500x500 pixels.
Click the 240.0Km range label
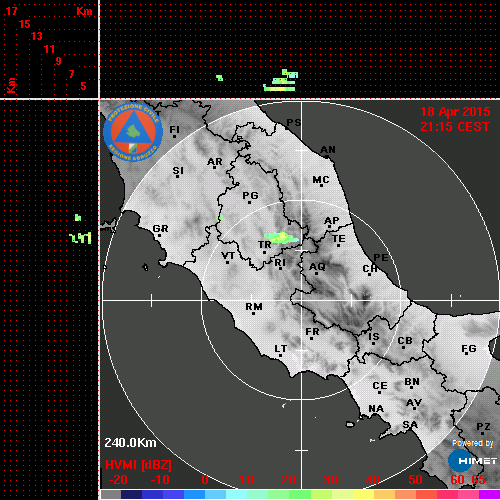point(130,443)
